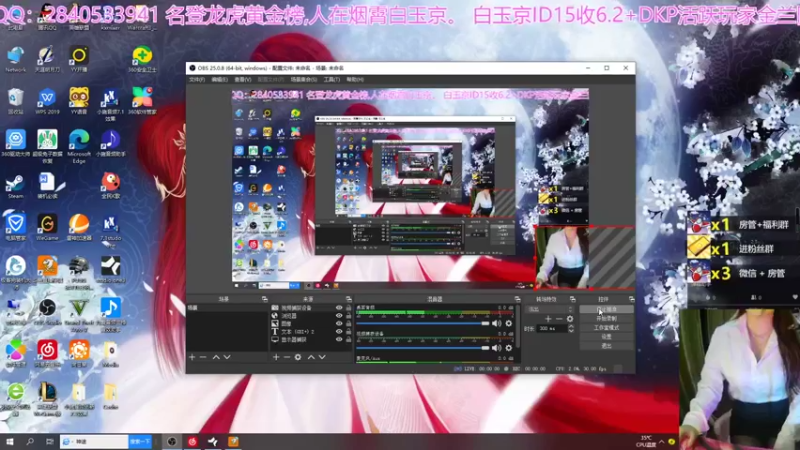This screenshot has height=450, width=800.
Task: Open WeGame desktop shortcut
Action: tap(47, 228)
